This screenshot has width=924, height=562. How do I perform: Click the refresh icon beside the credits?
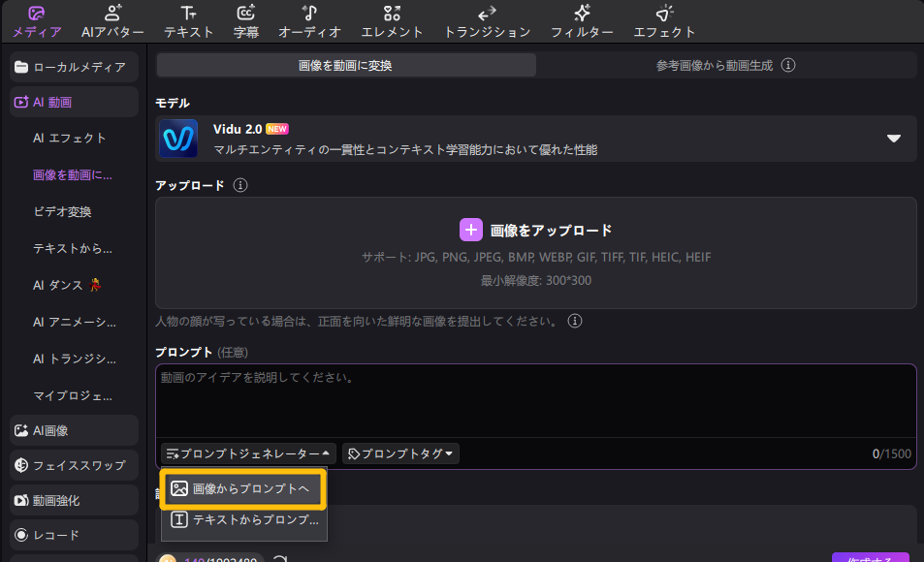click(x=280, y=558)
